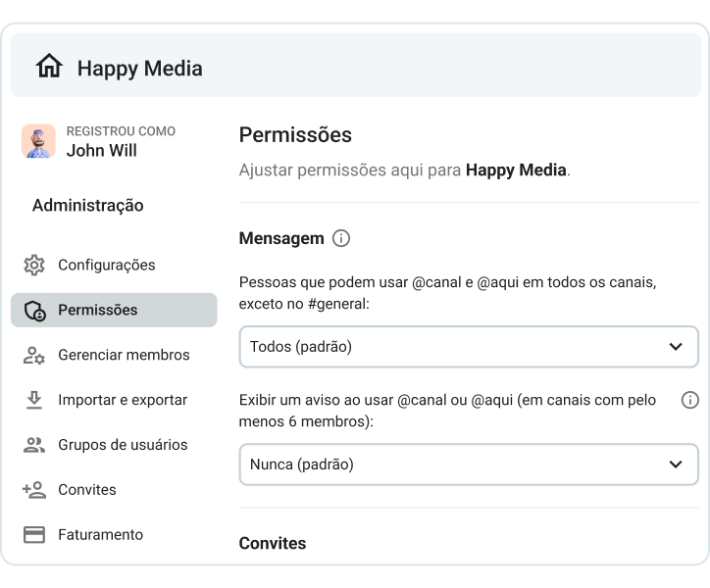The width and height of the screenshot is (710, 588).
Task: Click the Happy Media workspace title
Action: pos(139,68)
